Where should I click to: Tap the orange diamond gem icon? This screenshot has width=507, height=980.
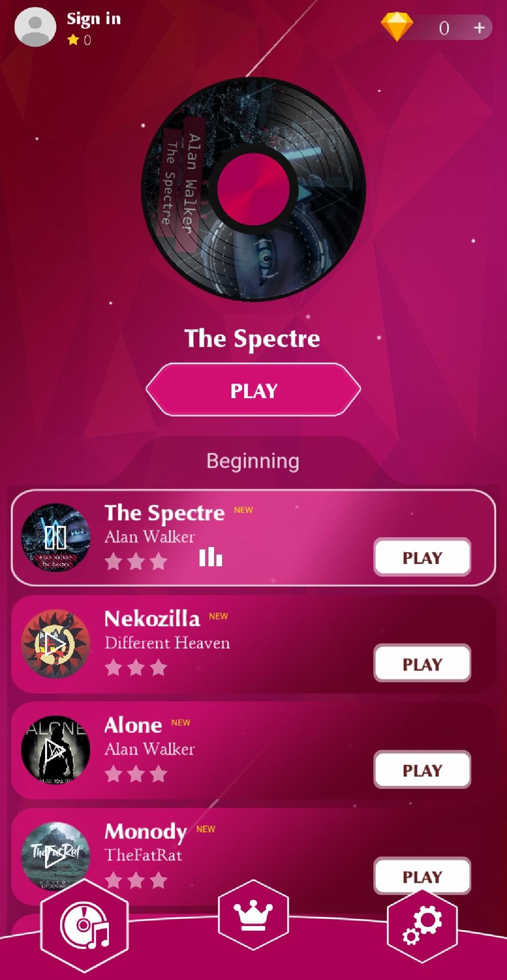[397, 27]
